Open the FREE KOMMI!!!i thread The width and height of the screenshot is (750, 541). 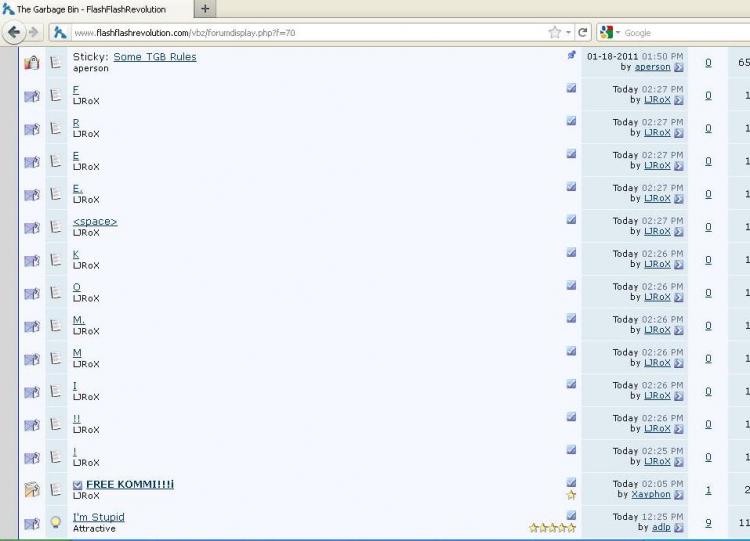130,485
